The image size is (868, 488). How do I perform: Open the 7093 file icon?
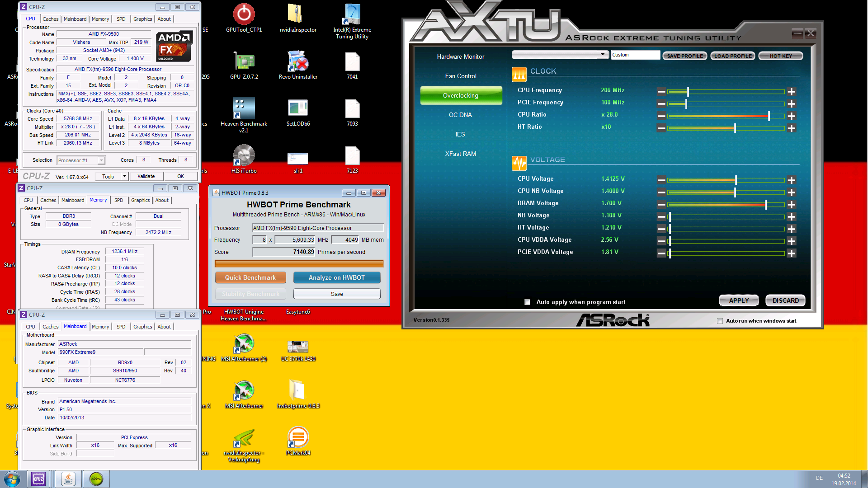click(352, 112)
